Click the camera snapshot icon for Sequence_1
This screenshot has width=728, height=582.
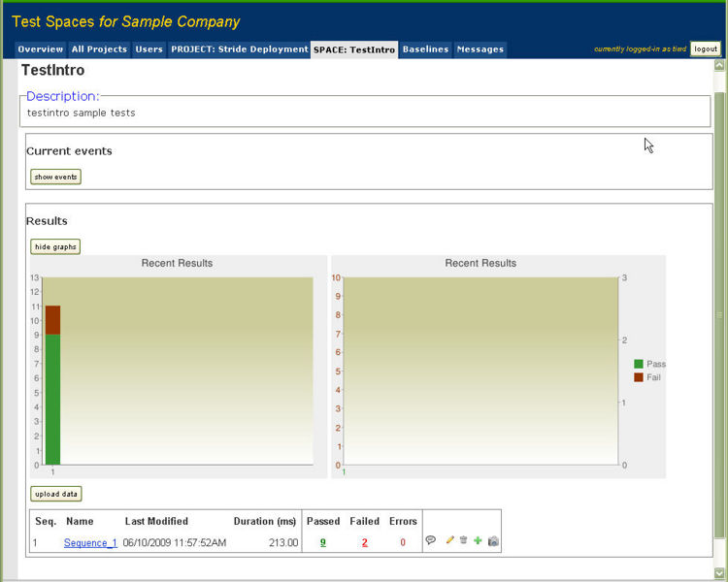click(493, 541)
